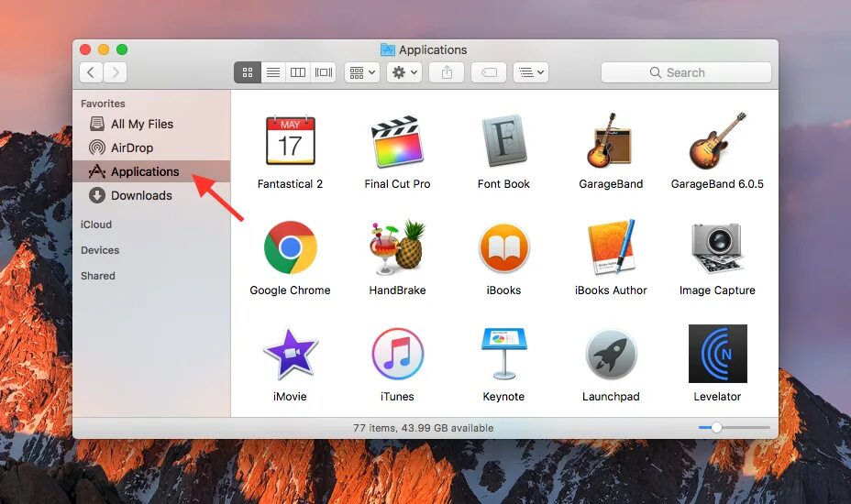The height and width of the screenshot is (504, 851).
Task: Click the Search field
Action: pyautogui.click(x=686, y=72)
